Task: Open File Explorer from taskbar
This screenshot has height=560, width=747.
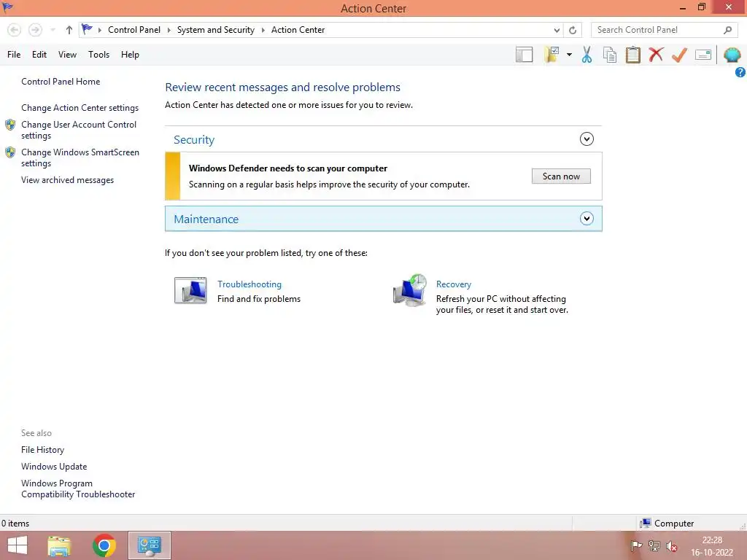Action: pyautogui.click(x=59, y=545)
